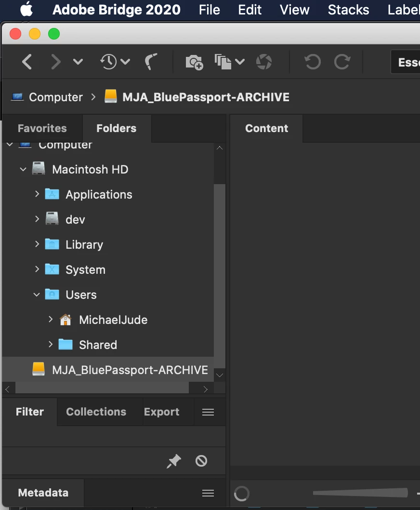
Task: Rotate 90 degrees counterclockwise icon
Action: [x=313, y=62]
